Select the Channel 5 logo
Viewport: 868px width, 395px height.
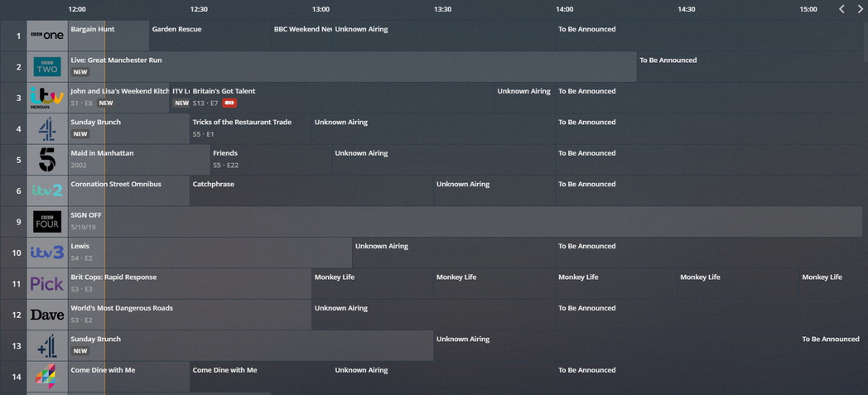[47, 160]
